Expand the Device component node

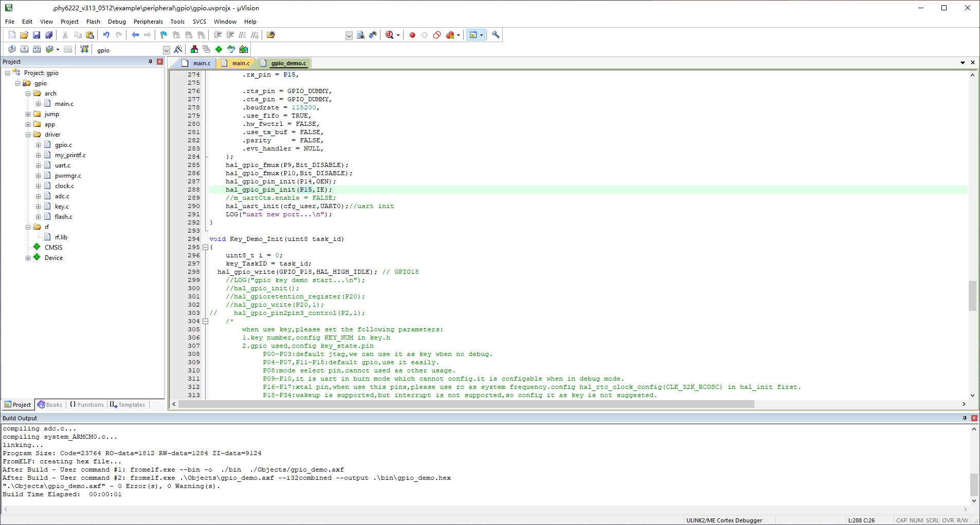pos(28,258)
